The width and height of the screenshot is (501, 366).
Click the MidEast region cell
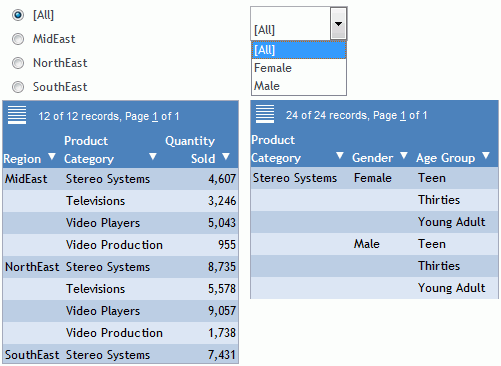click(x=26, y=179)
